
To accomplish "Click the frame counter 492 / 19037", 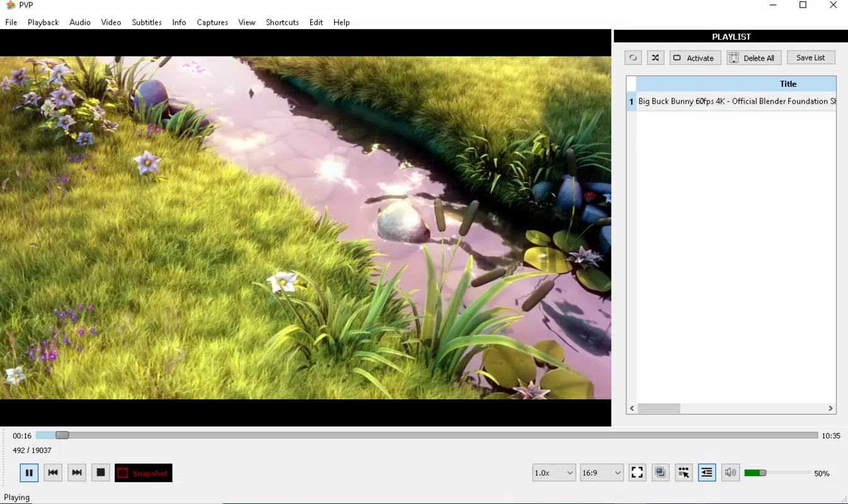I will (32, 450).
